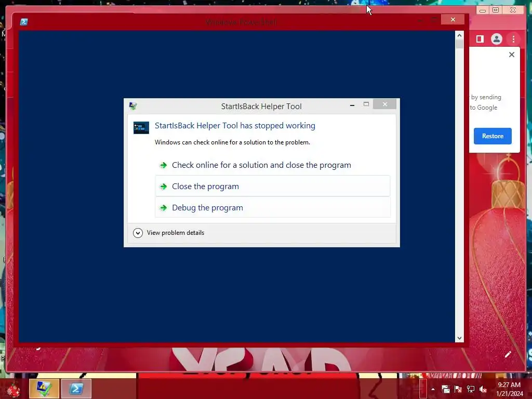Dismiss the Chrome restore popup with X
Image resolution: width=532 pixels, height=399 pixels.
[x=512, y=55]
